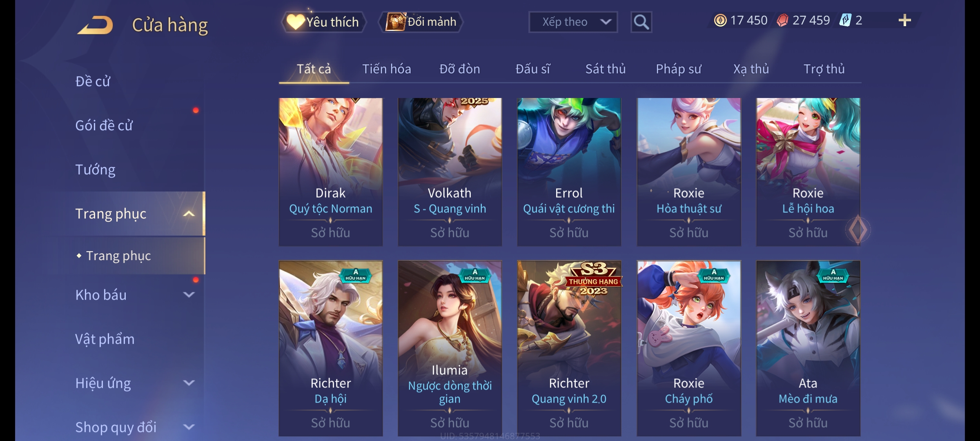The width and height of the screenshot is (980, 441).
Task: Open Yêu thích heart favorites
Action: pos(323,22)
